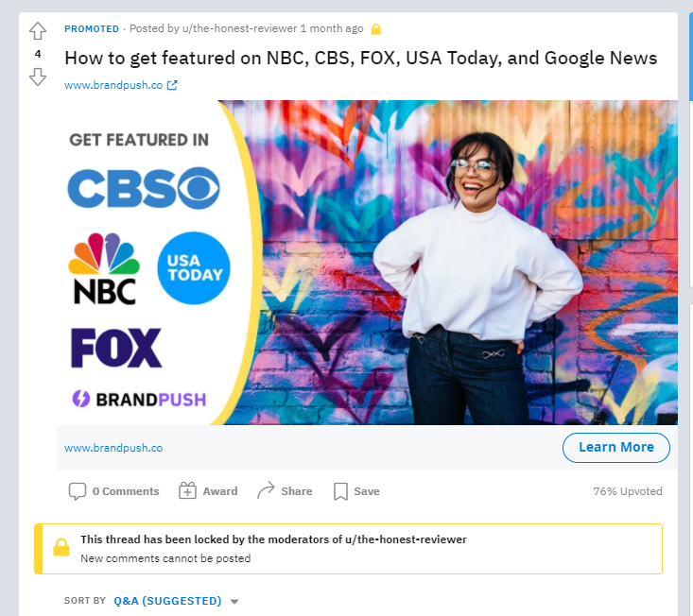Save the post with bookmark icon
This screenshot has width=693, height=616.
(340, 491)
